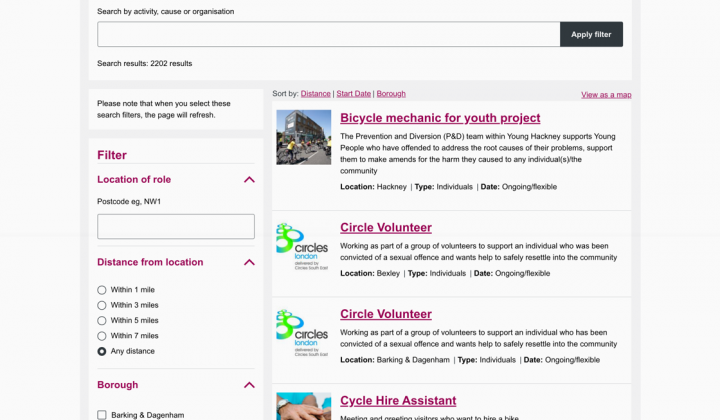Click Circles London logo beside Bexley listing
Image resolution: width=720 pixels, height=420 pixels.
302,246
